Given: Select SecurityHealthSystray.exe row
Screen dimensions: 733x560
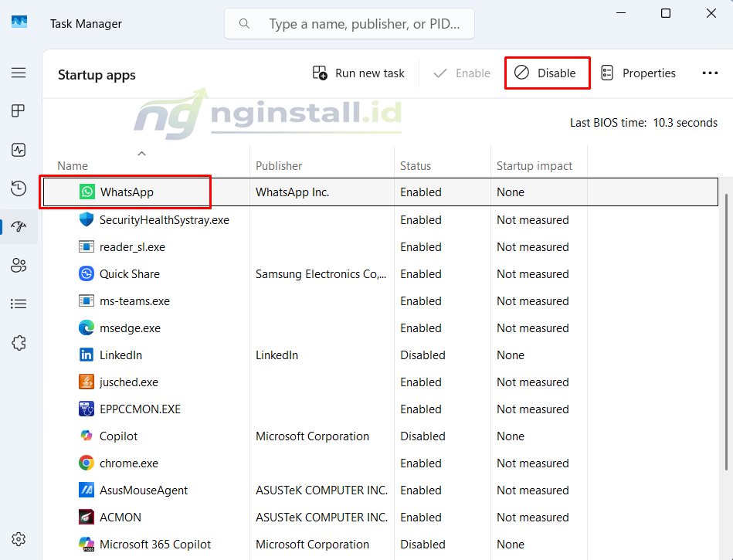Looking at the screenshot, I should [381, 219].
